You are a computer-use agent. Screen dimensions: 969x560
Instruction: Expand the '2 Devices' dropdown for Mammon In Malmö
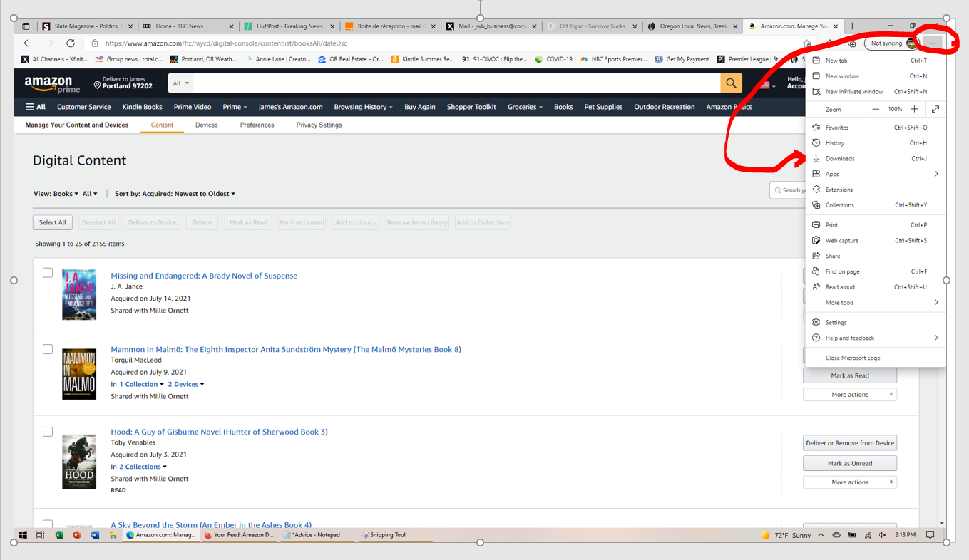pos(185,383)
